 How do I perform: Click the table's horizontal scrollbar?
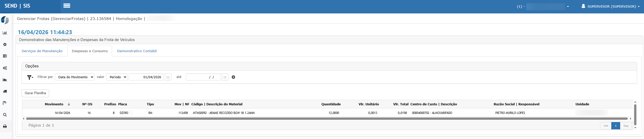(327, 118)
